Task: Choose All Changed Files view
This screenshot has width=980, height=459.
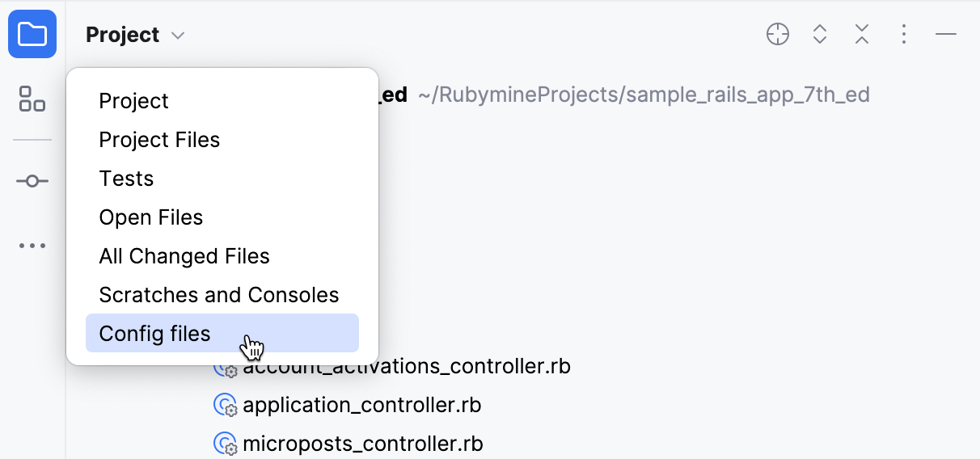Action: 184,256
